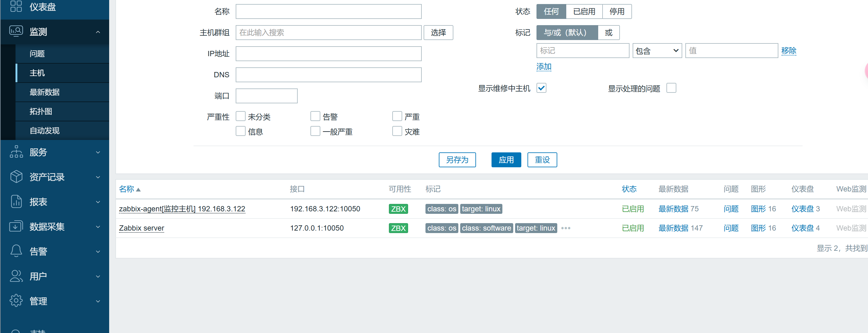This screenshot has width=868, height=333.
Task: Click the Alerts bell icon
Action: pos(16,251)
